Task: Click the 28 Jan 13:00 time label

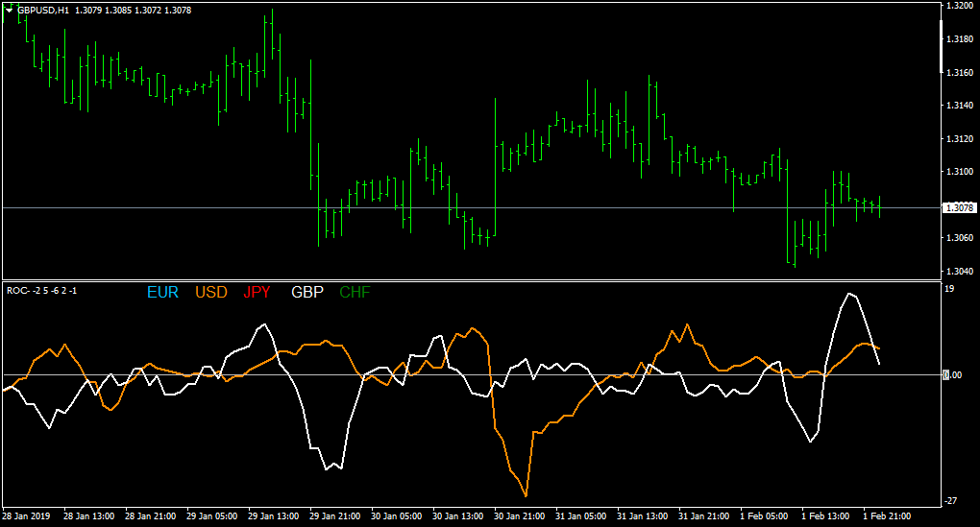Action: pos(88,516)
